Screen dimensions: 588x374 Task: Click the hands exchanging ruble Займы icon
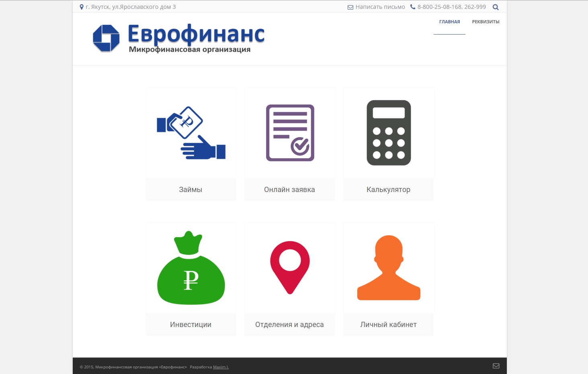point(191,133)
